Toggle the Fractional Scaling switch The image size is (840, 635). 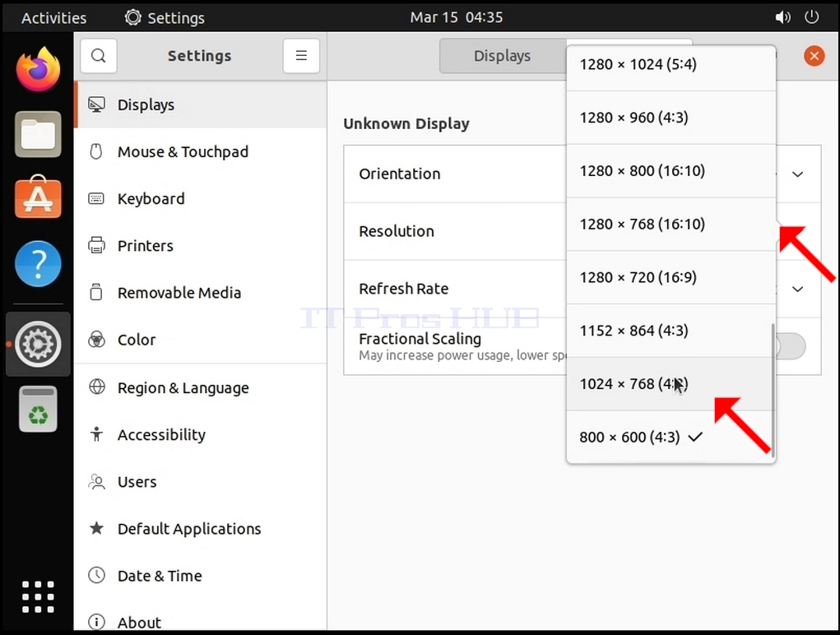pos(790,346)
